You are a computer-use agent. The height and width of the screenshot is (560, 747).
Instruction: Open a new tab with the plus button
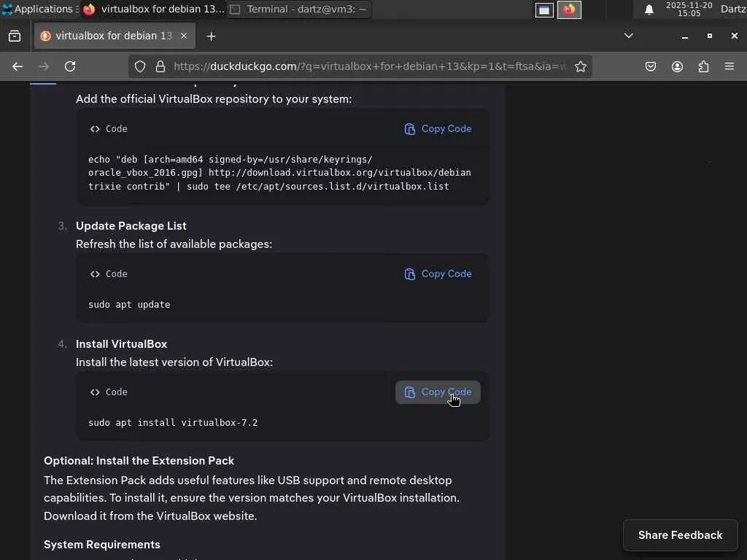pos(211,36)
